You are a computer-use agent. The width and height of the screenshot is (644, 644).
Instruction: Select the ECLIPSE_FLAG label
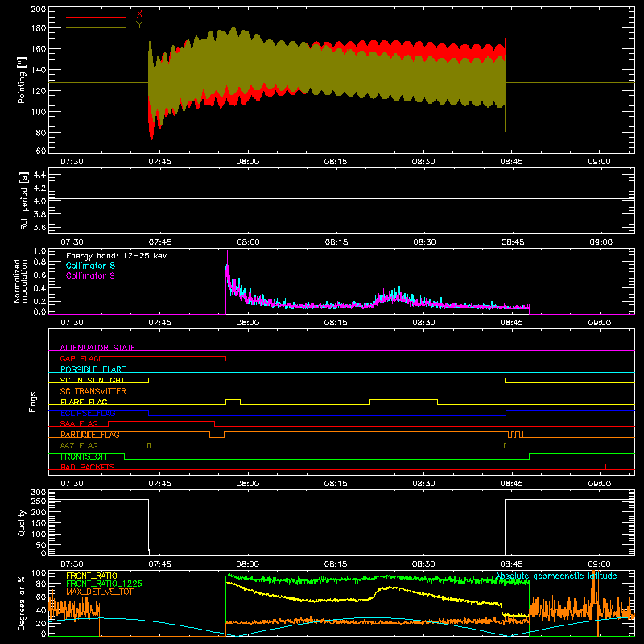(88, 413)
